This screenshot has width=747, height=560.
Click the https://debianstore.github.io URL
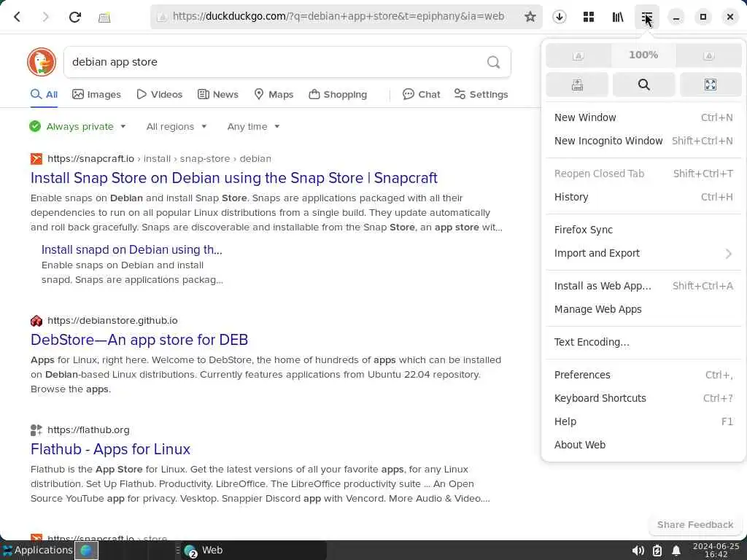112,321
